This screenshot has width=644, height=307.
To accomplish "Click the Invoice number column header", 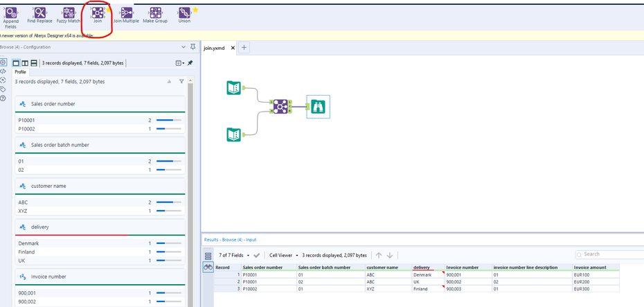I will tap(468, 267).
